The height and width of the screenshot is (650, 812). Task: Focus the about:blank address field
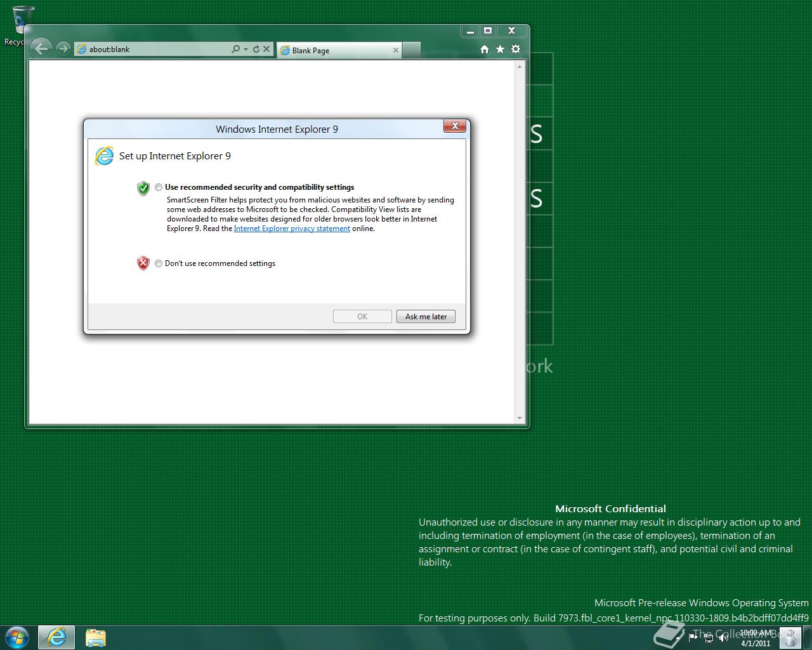tap(152, 49)
